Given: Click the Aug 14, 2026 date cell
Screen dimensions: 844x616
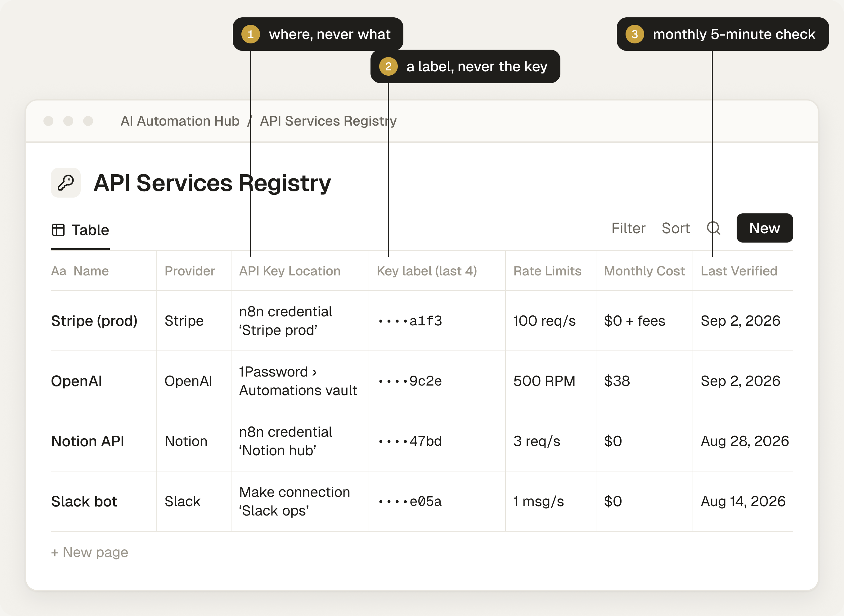Looking at the screenshot, I should click(743, 501).
